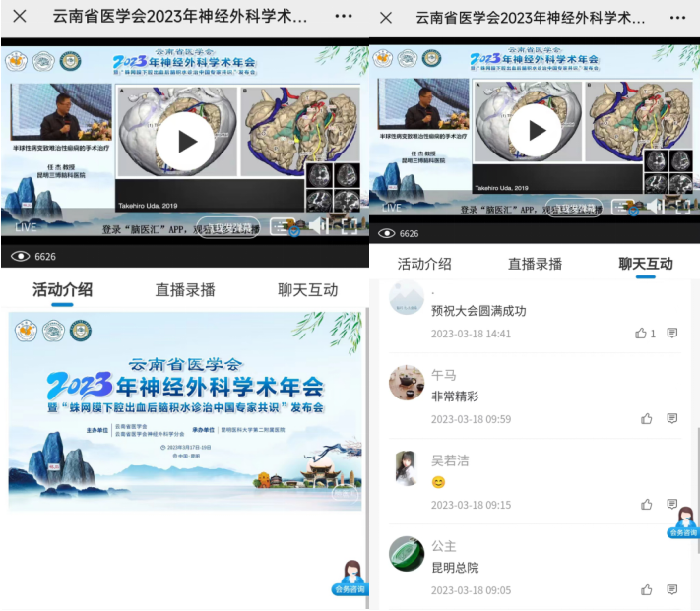Open more options menu on chat page header
This screenshot has width=700, height=611.
675,18
